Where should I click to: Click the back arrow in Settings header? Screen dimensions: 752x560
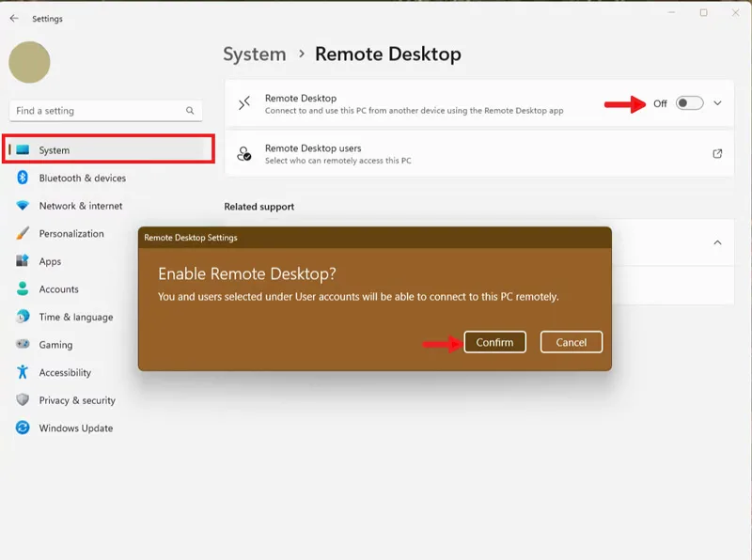tap(14, 18)
